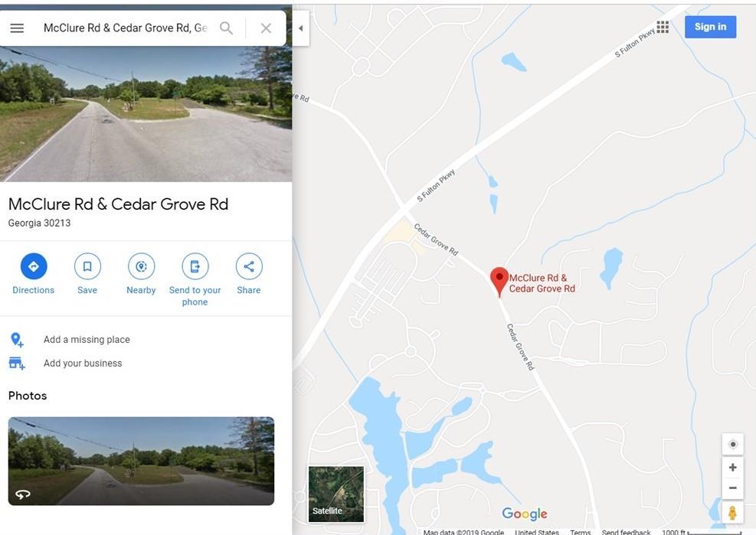Add your business link
Image resolution: width=756 pixels, height=535 pixels.
[x=83, y=364]
